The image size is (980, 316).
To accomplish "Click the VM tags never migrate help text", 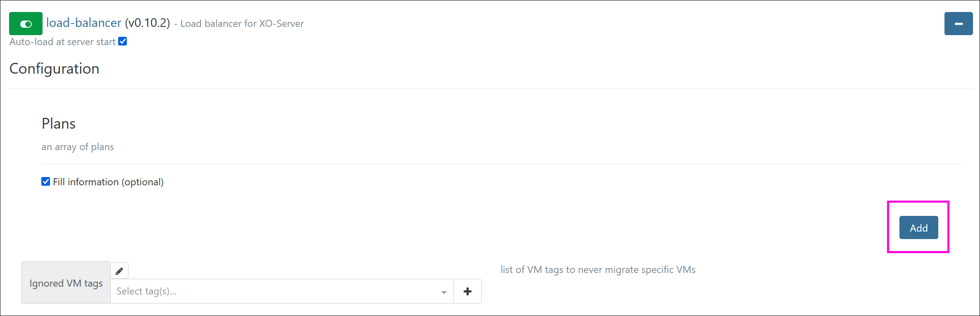I will 598,270.
